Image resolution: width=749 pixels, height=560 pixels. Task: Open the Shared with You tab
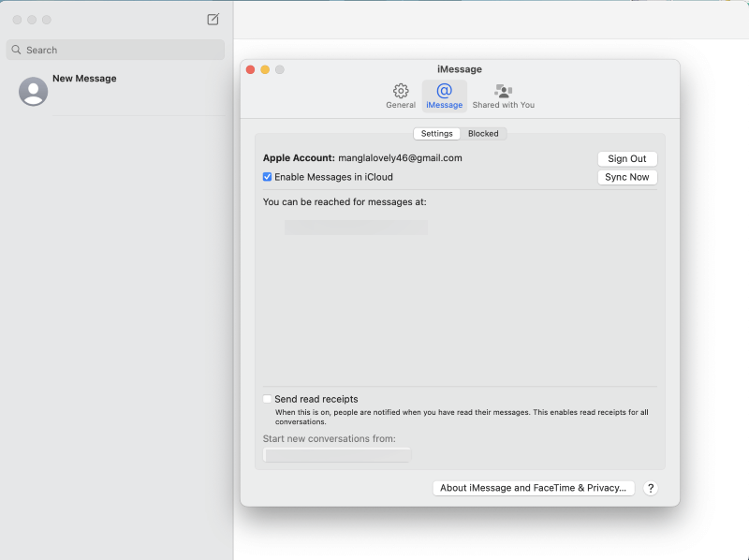click(503, 96)
